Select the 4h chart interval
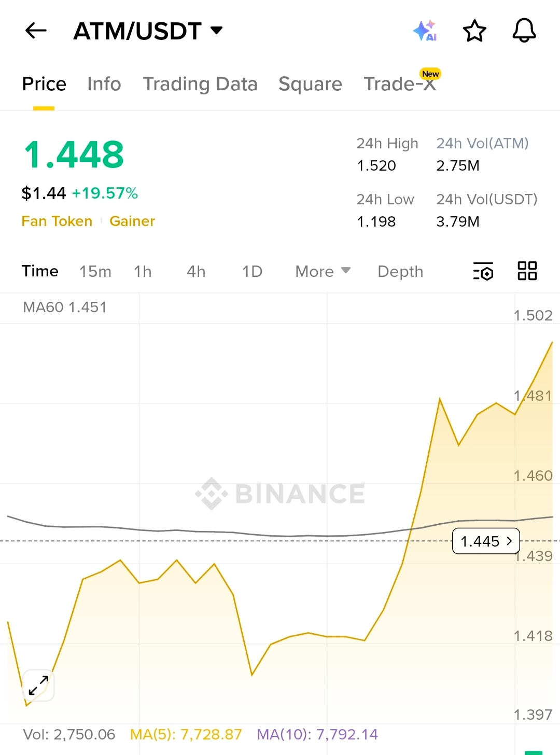 [x=196, y=271]
